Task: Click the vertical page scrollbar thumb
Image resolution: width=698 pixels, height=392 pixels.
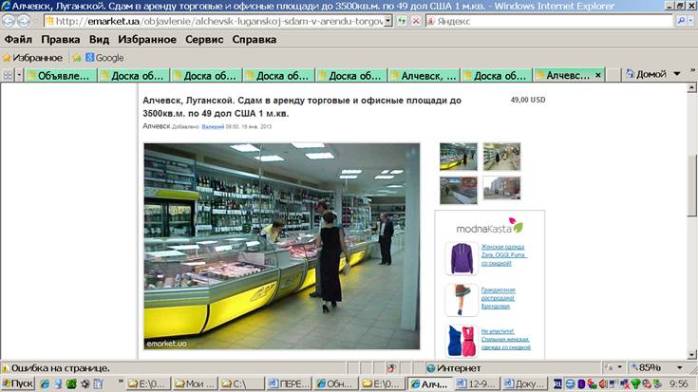Action: point(691,186)
